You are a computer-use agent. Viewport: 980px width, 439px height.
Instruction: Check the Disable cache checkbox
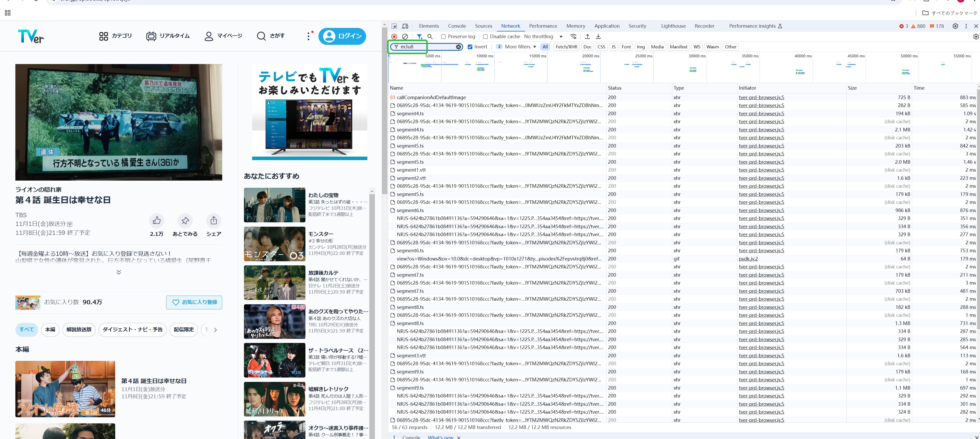(x=485, y=37)
